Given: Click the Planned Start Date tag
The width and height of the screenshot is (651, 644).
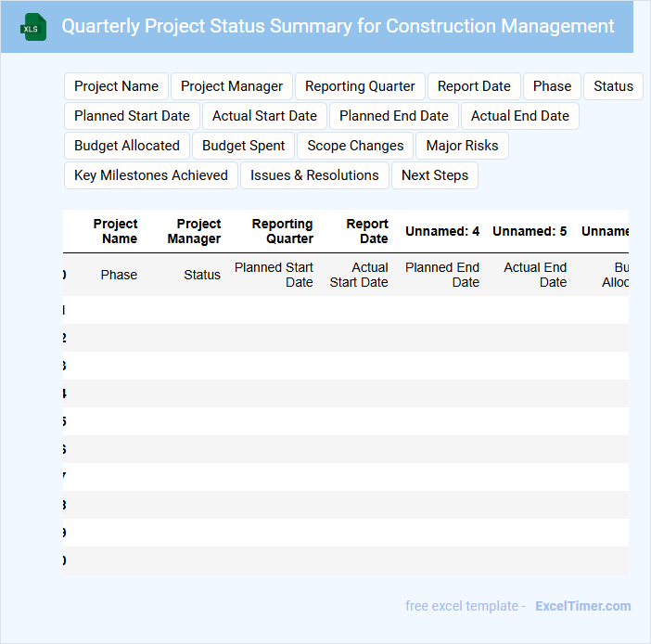Looking at the screenshot, I should 132,116.
